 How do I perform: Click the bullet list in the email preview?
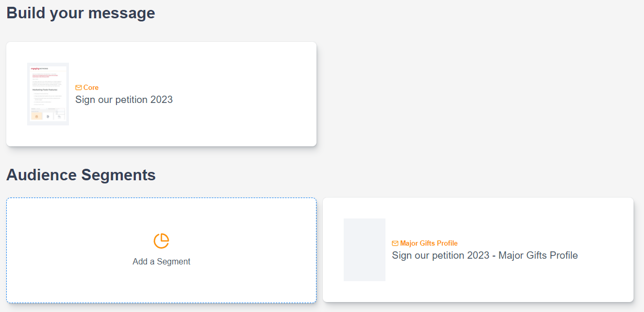click(47, 99)
